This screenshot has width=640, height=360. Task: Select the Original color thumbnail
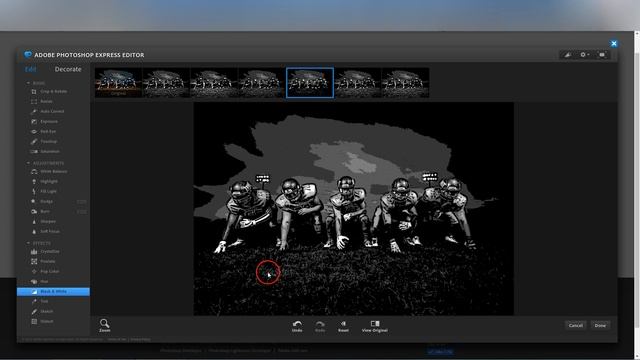(x=118, y=83)
